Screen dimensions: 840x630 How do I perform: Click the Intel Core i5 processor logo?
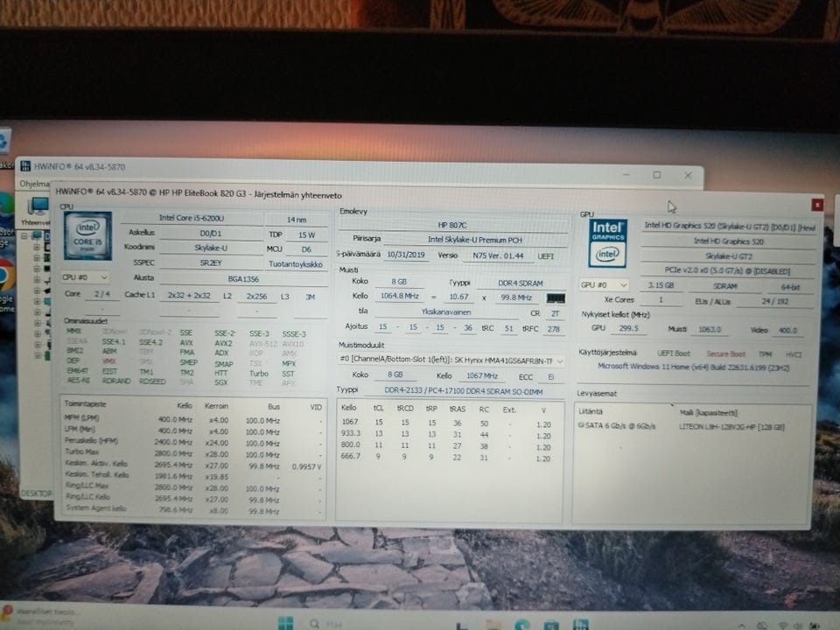[87, 235]
